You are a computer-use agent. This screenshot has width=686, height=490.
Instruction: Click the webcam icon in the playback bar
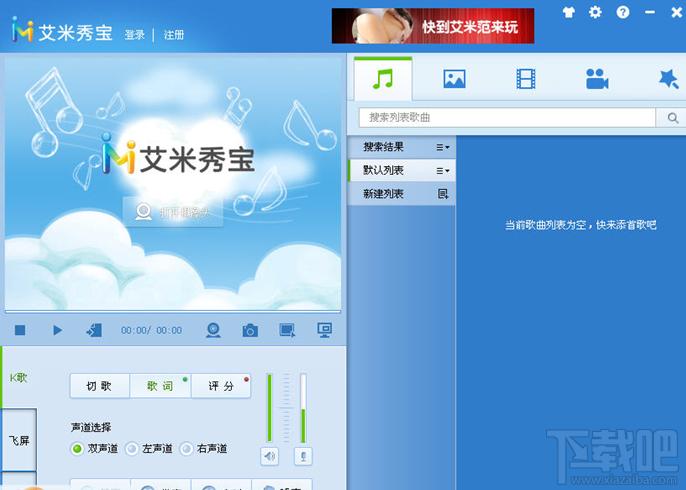coord(213,330)
